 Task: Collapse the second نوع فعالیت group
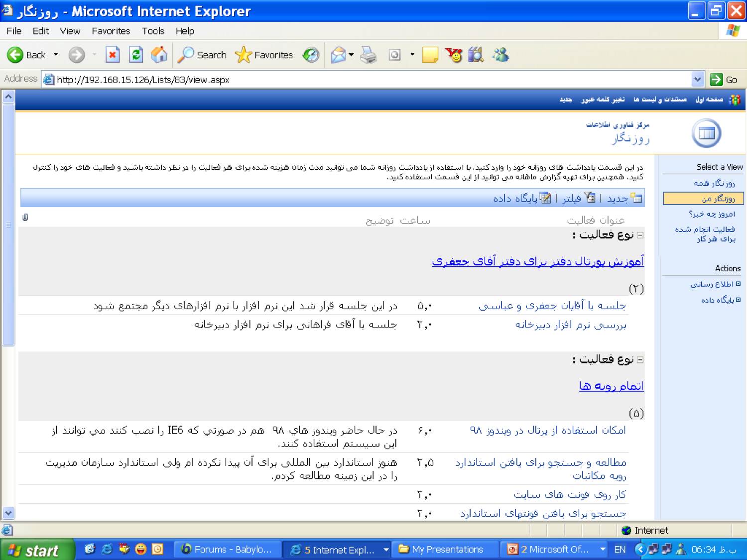[640, 359]
